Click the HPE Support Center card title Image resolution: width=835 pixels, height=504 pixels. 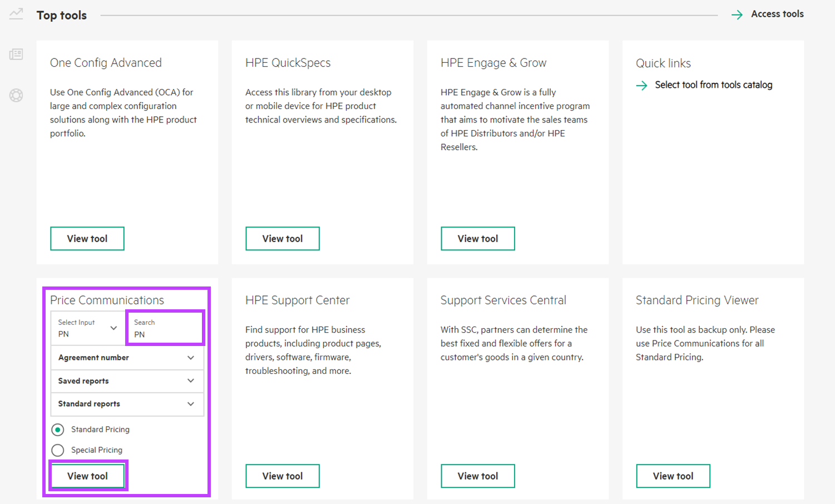click(298, 300)
